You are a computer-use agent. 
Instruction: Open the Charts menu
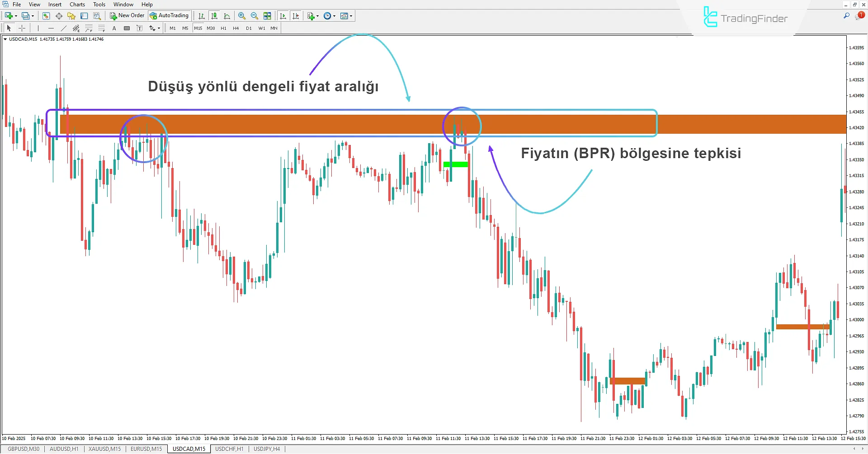[x=77, y=5]
